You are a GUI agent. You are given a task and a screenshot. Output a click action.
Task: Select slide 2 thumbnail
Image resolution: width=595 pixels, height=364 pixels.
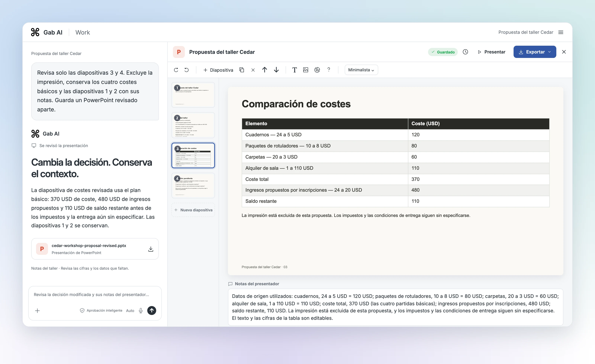(193, 125)
